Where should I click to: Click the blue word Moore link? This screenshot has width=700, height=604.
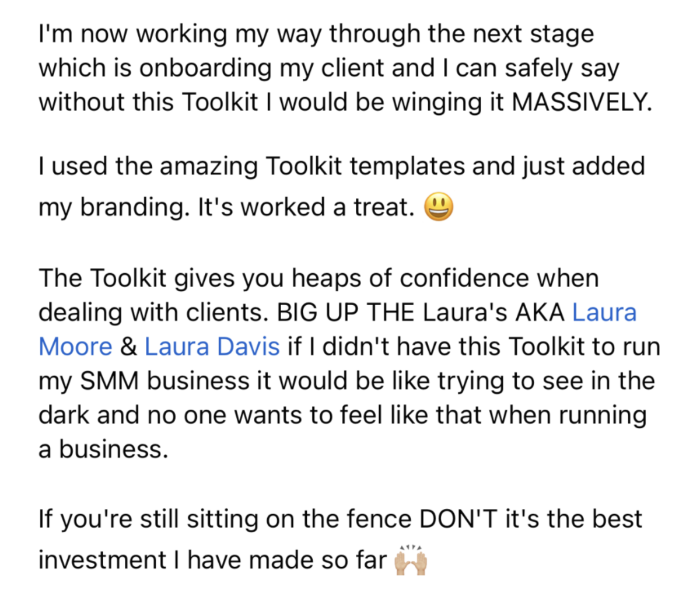75,347
